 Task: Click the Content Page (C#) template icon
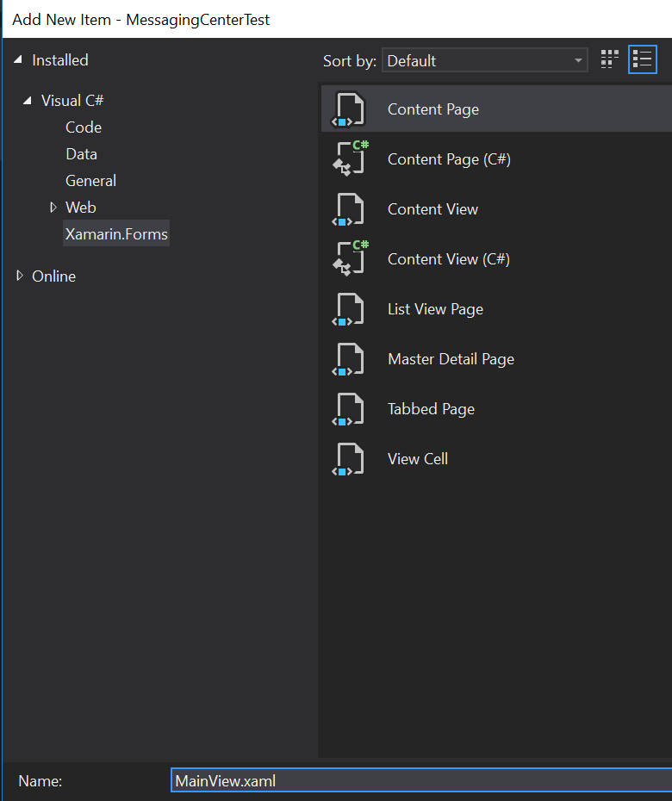point(348,158)
